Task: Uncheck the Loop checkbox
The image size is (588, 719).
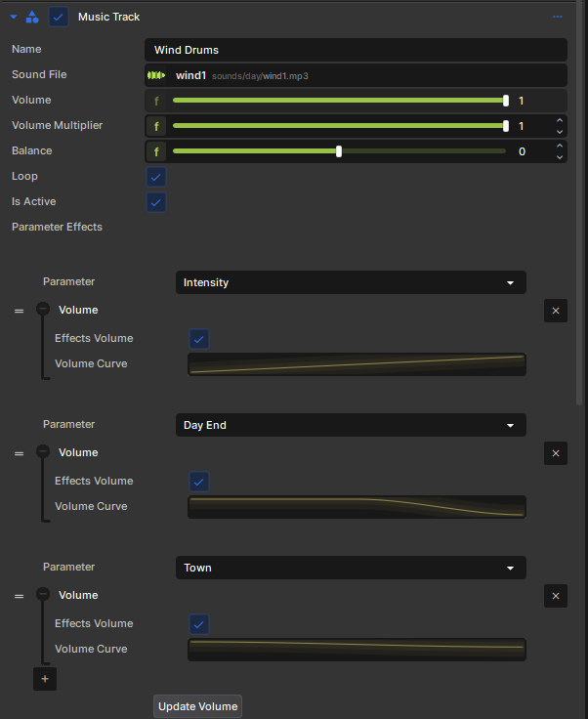Action: 156,177
